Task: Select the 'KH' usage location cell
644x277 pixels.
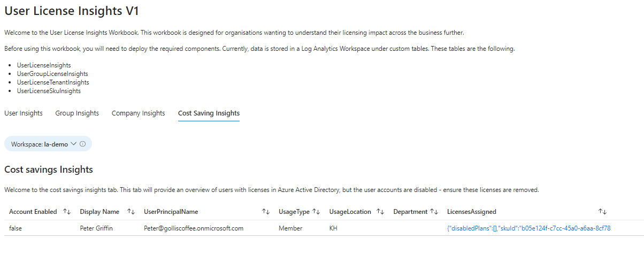Action: pos(333,228)
